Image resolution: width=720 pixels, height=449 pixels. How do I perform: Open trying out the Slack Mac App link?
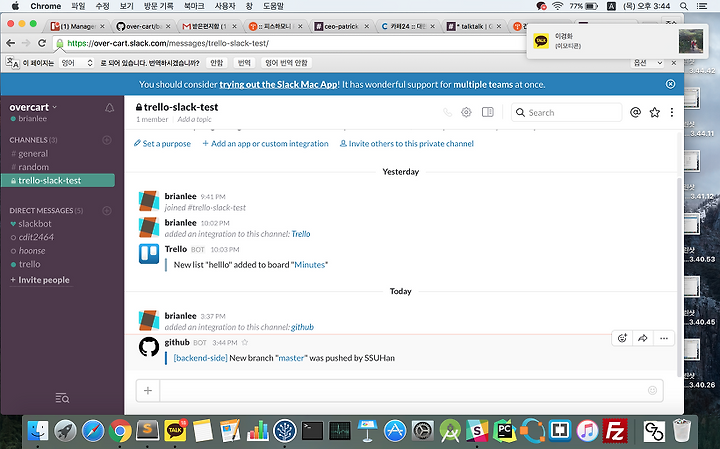click(279, 84)
